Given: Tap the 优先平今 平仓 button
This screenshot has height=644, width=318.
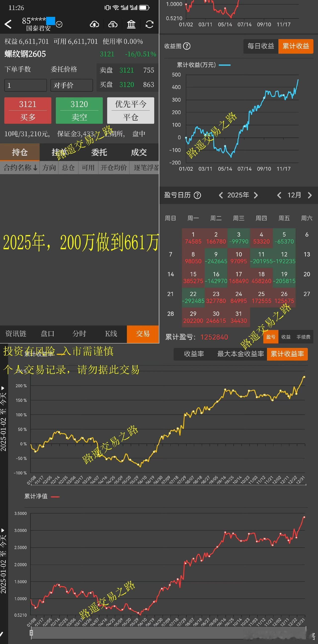Looking at the screenshot, I should coord(131,110).
